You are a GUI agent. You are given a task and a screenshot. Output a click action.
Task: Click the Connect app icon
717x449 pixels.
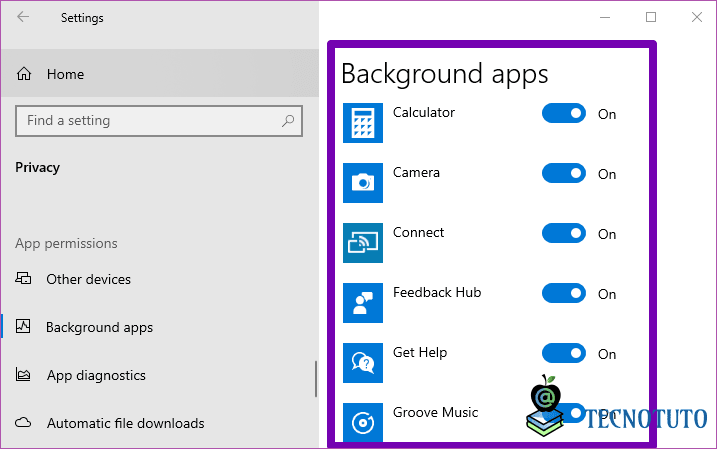click(x=363, y=243)
